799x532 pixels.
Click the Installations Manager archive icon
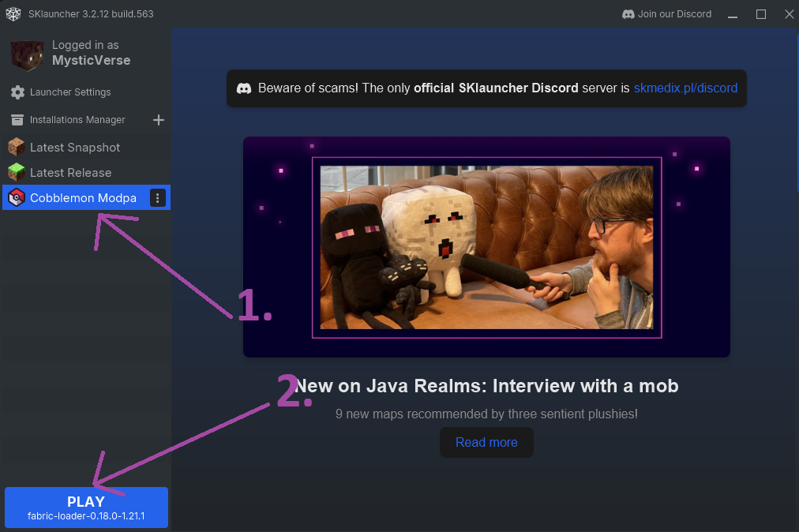coord(17,120)
